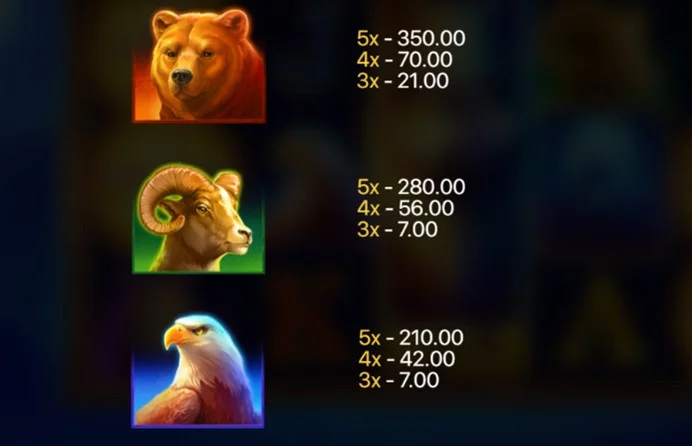The image size is (692, 446).
Task: Click the ram's 280.00 payout value
Action: pos(431,187)
